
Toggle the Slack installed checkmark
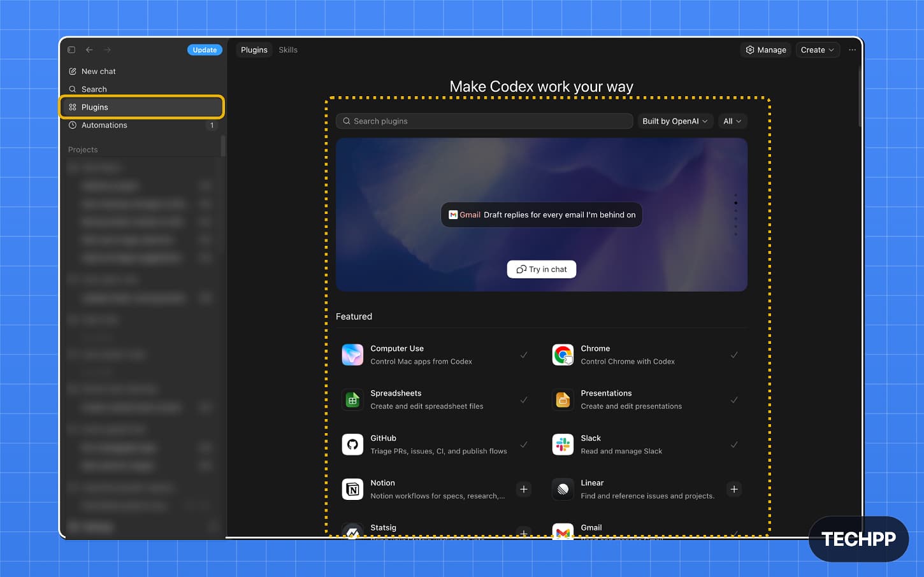click(x=734, y=445)
